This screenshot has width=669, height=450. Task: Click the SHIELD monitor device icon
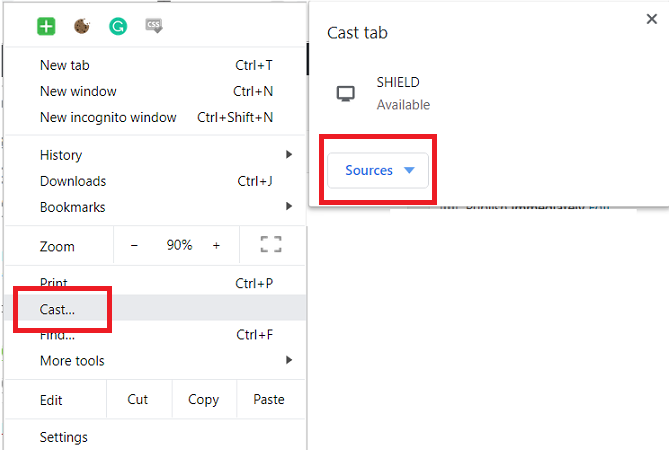(x=346, y=94)
